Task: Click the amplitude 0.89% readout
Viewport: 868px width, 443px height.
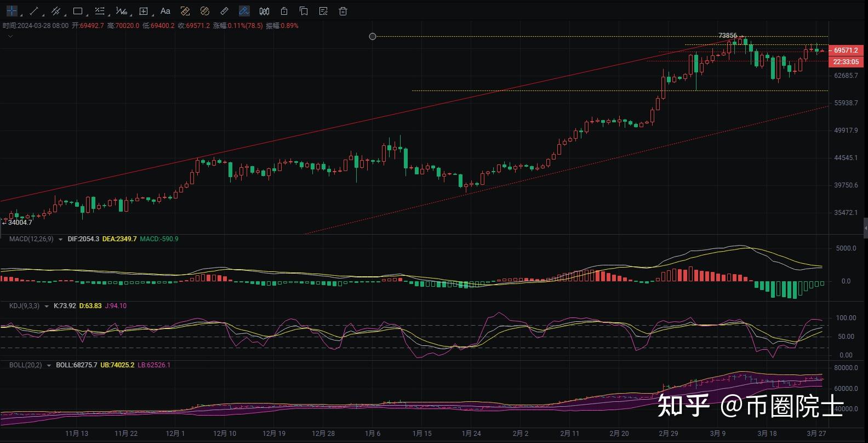Action: [282, 26]
